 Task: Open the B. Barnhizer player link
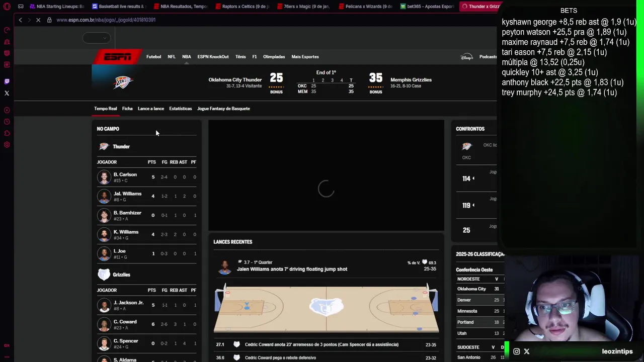coord(127,213)
